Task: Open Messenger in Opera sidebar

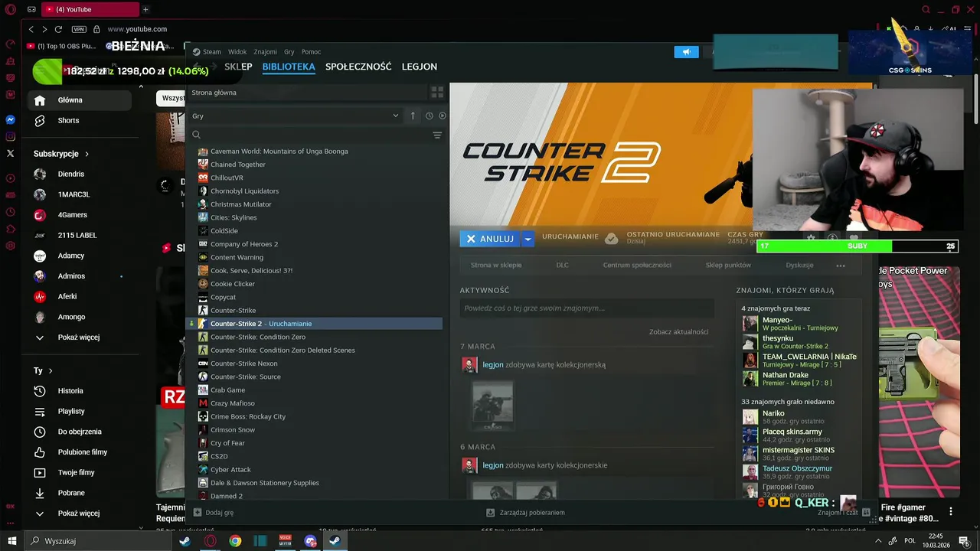Action: [x=10, y=119]
